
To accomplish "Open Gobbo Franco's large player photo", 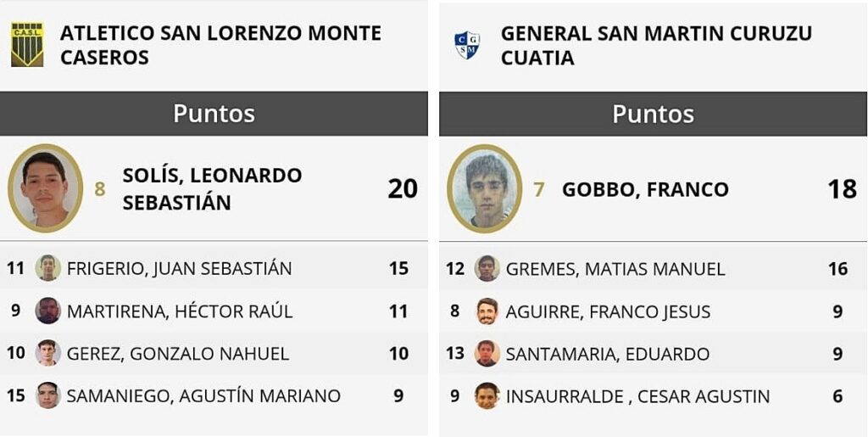I will [x=484, y=188].
